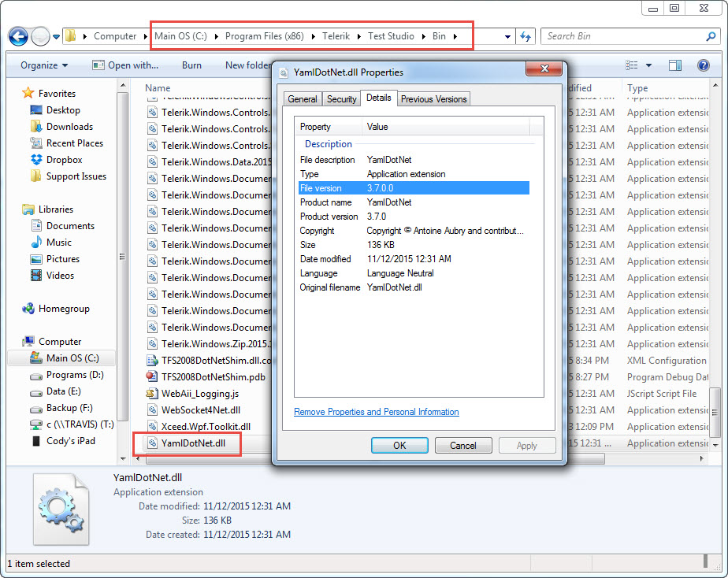Open Recent Places in Favorites

[74, 143]
